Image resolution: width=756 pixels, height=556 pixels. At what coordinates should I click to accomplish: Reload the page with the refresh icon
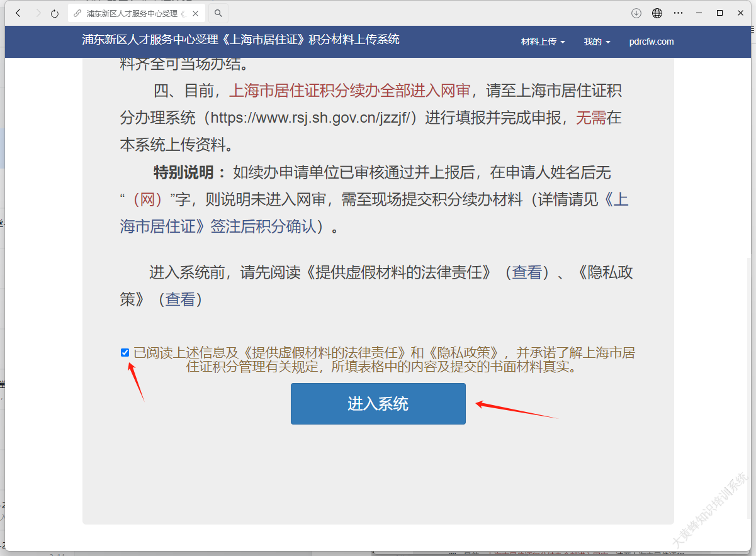click(x=55, y=13)
